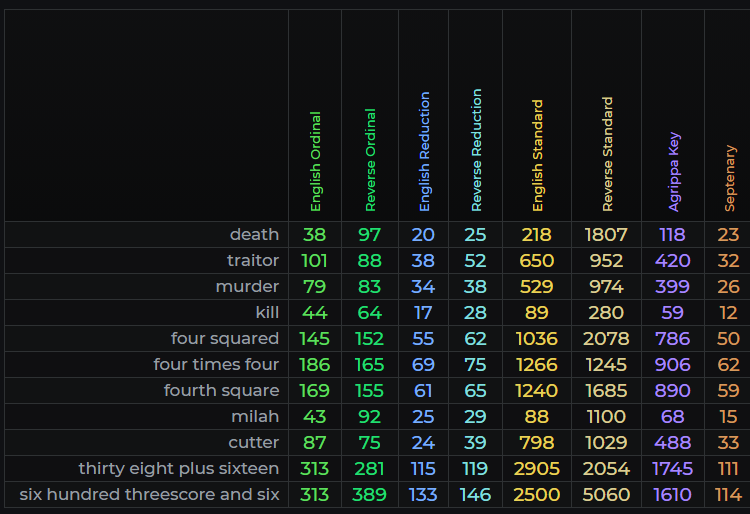The image size is (750, 514).
Task: Click the English Standard column header
Action: pos(537,155)
